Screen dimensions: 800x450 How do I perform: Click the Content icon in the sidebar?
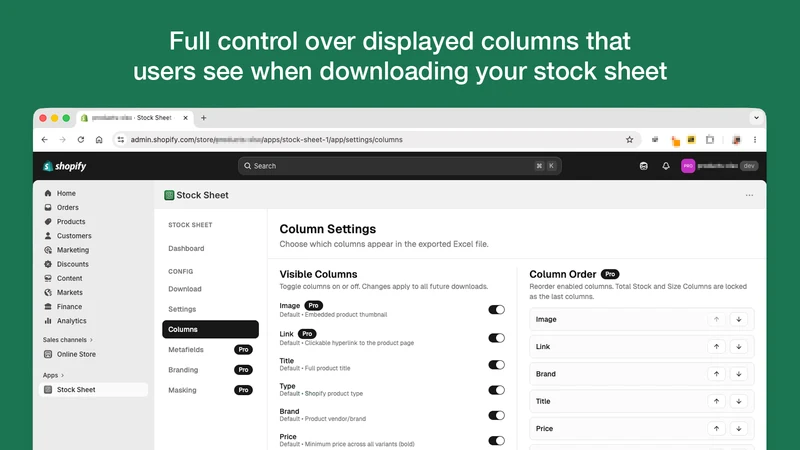tap(48, 278)
